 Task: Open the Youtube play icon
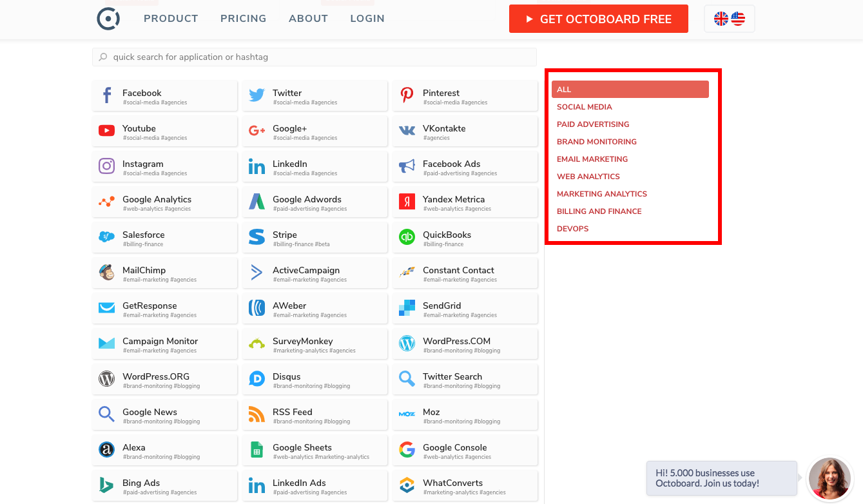click(107, 131)
